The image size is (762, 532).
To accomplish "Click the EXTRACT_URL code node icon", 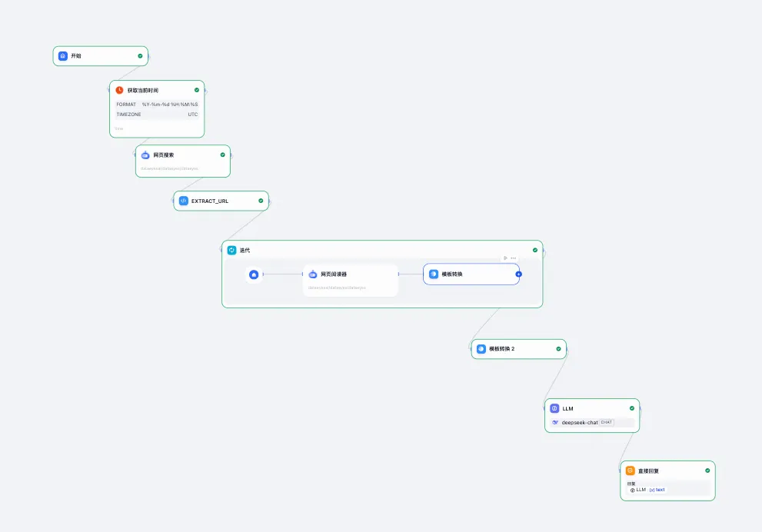I will [184, 201].
